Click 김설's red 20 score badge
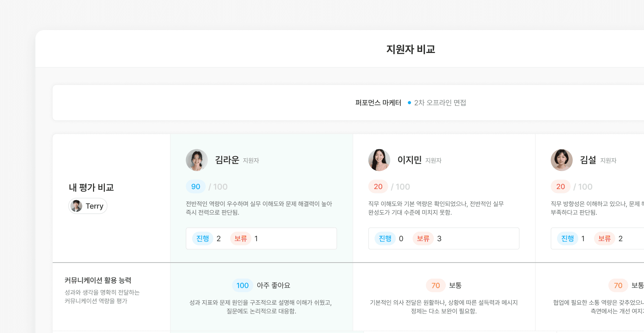The height and width of the screenshot is (333, 644). tap(561, 187)
